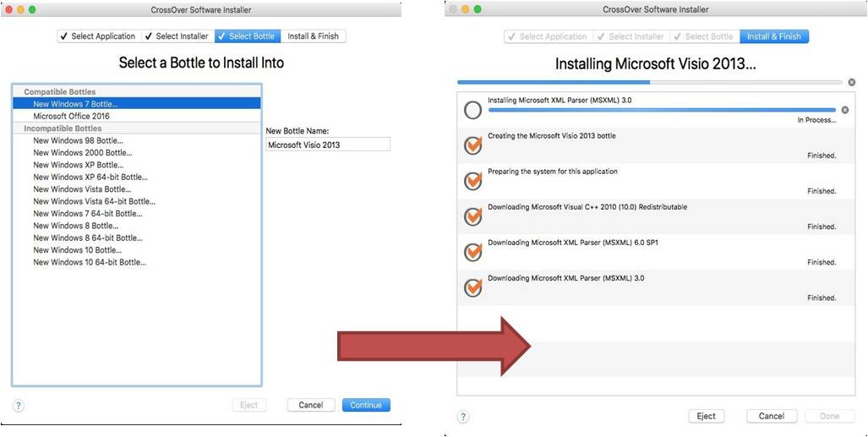Click Done in Installing Visio window
This screenshot has width=868, height=437.
pyautogui.click(x=829, y=416)
